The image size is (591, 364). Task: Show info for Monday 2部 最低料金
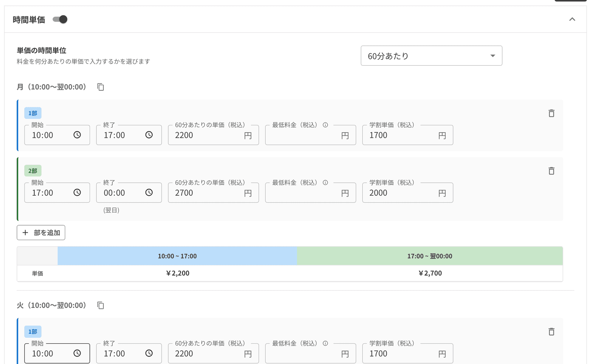click(325, 182)
